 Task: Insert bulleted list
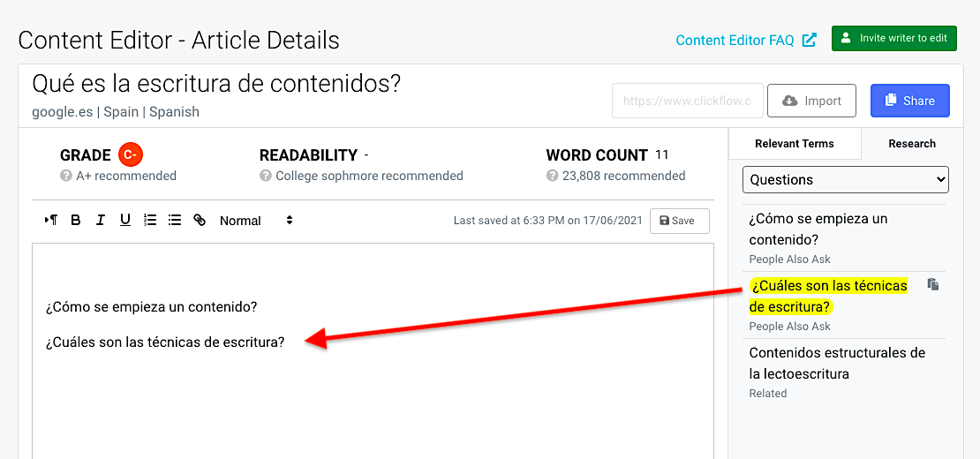(x=175, y=221)
